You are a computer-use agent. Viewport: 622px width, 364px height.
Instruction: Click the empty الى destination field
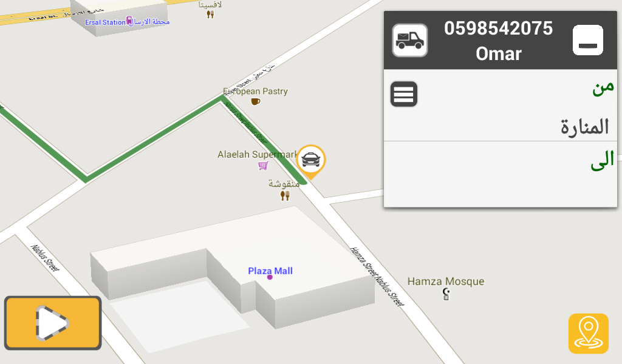pyautogui.click(x=501, y=174)
